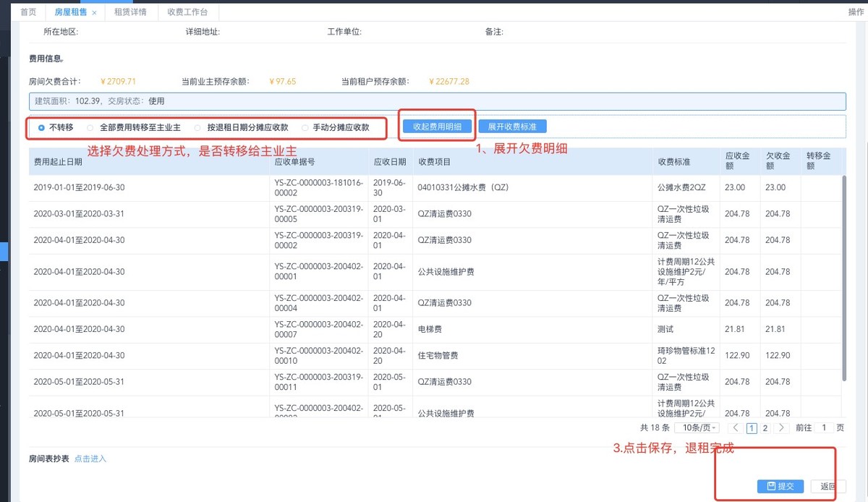The height and width of the screenshot is (502, 868).
Task: Click the 收费标准 column header
Action: tap(686, 162)
